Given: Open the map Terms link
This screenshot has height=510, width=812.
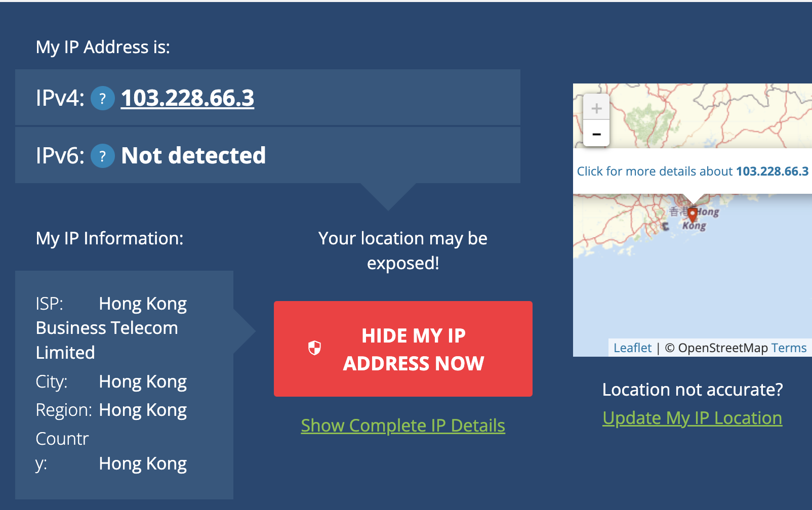Looking at the screenshot, I should click(789, 348).
